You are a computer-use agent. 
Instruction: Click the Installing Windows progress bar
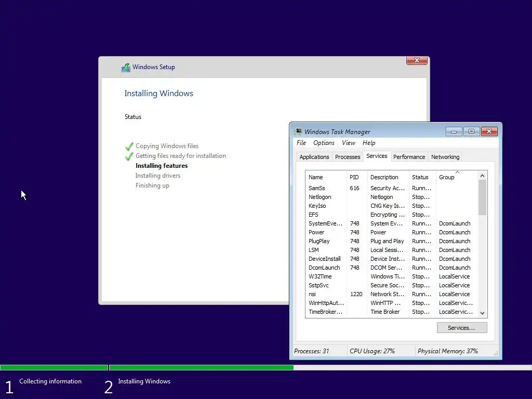click(321, 367)
